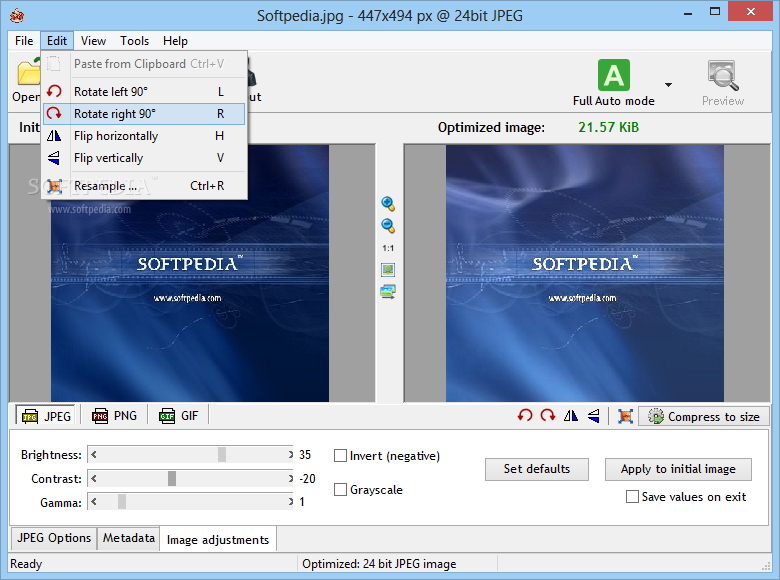Maximize the application window
The height and width of the screenshot is (580, 780).
pyautogui.click(x=715, y=12)
